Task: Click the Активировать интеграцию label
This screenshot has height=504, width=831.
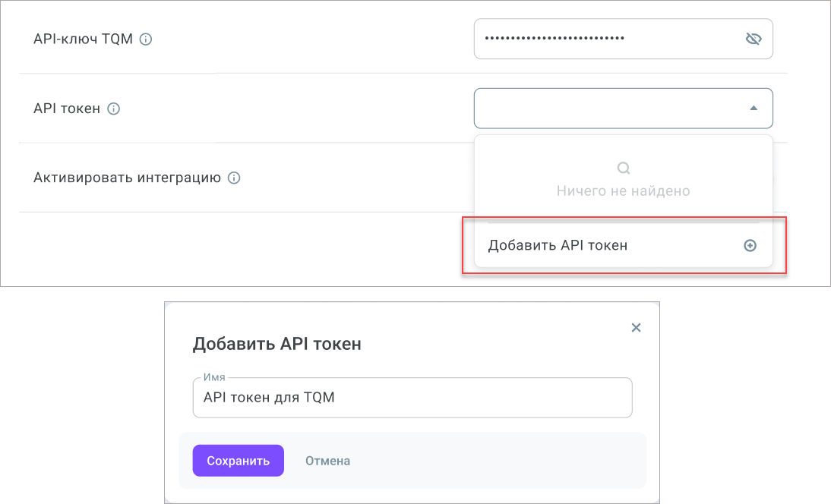Action: tap(127, 178)
